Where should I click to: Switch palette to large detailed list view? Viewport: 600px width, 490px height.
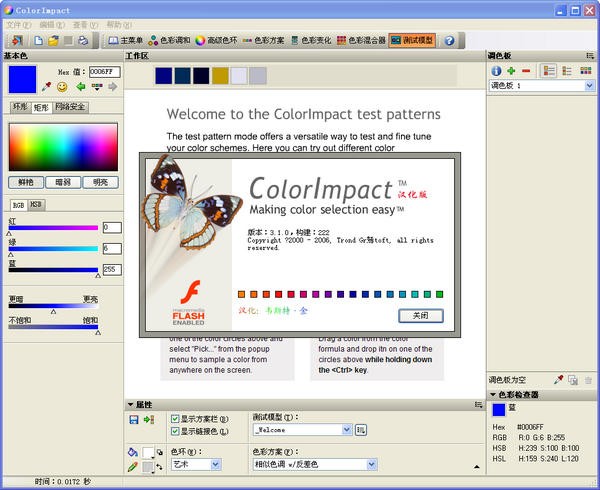[549, 71]
